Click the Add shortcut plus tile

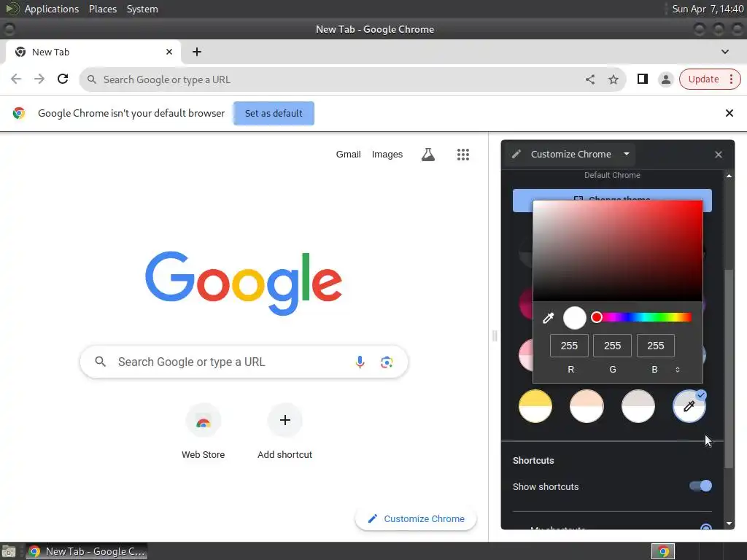click(x=285, y=431)
